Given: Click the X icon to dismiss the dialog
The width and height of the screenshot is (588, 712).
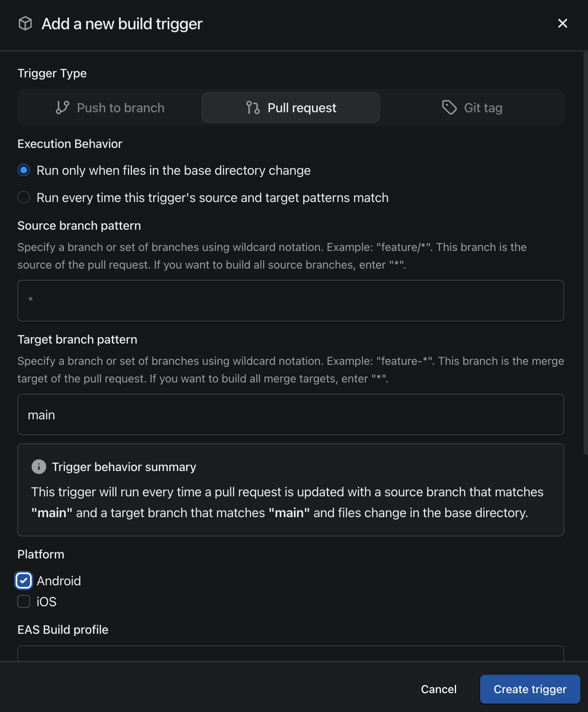Looking at the screenshot, I should tap(562, 24).
